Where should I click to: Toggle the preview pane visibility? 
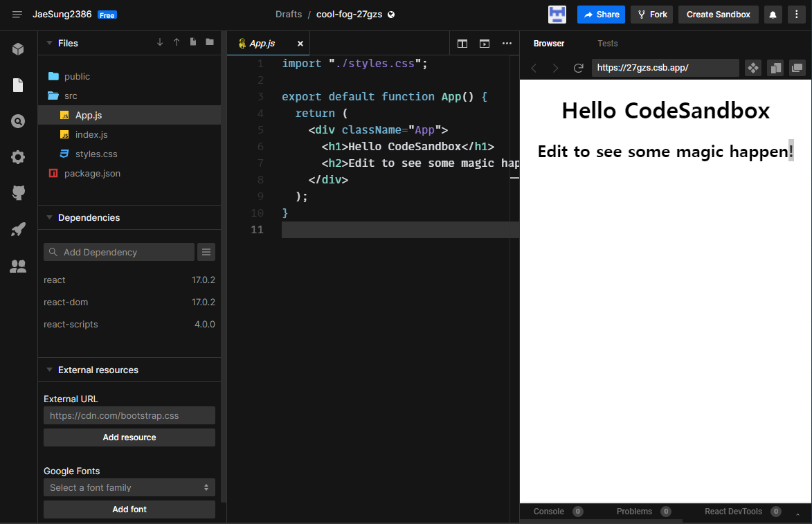coord(484,43)
